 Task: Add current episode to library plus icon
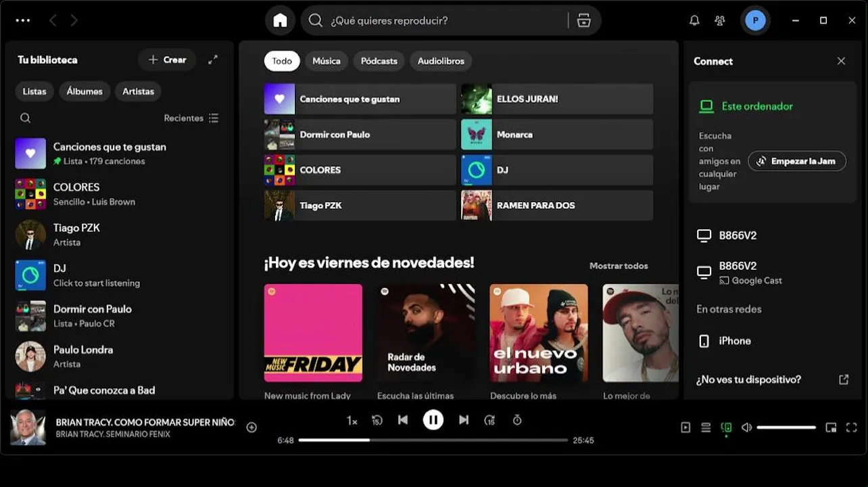[x=251, y=427]
